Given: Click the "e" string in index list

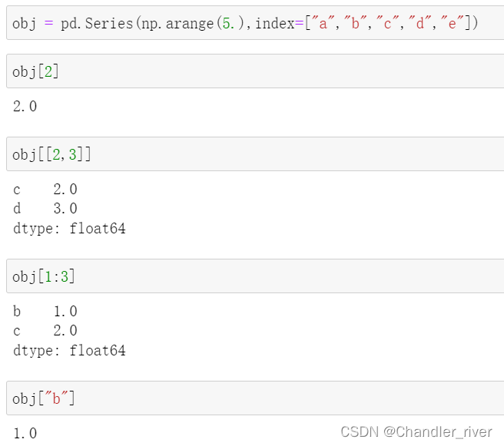Looking at the screenshot, I should coord(453,23).
